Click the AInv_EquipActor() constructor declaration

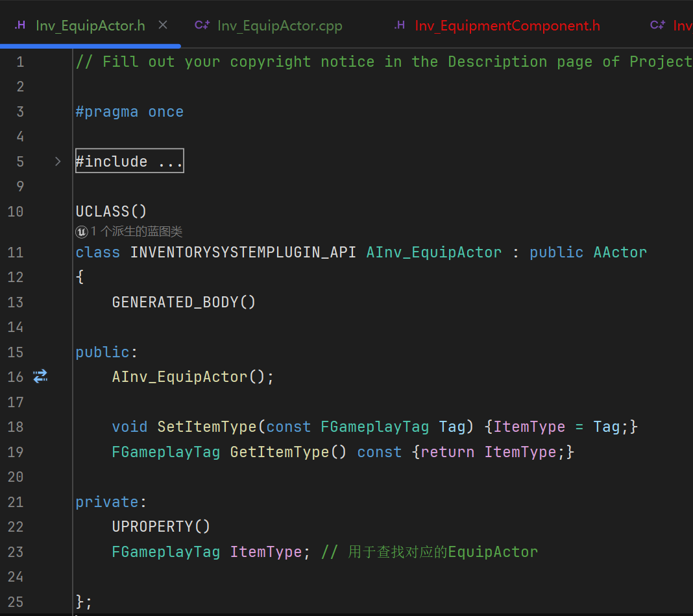tap(193, 377)
